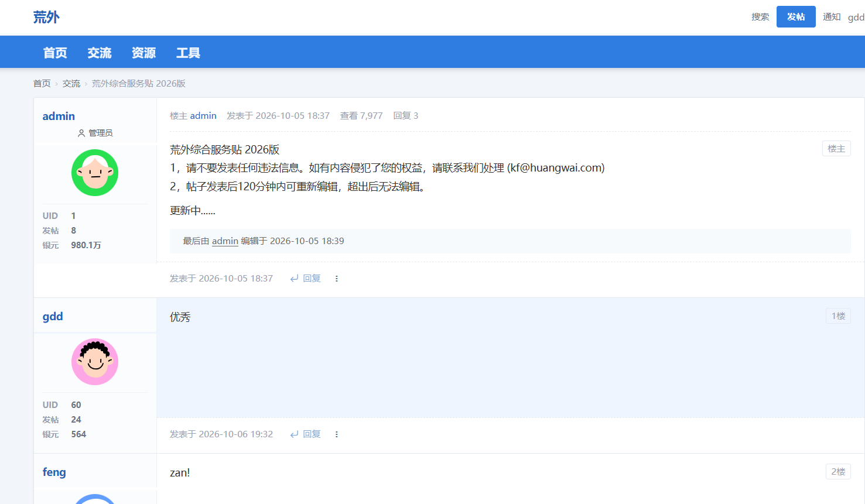Open feng's profile from username

pyautogui.click(x=54, y=472)
